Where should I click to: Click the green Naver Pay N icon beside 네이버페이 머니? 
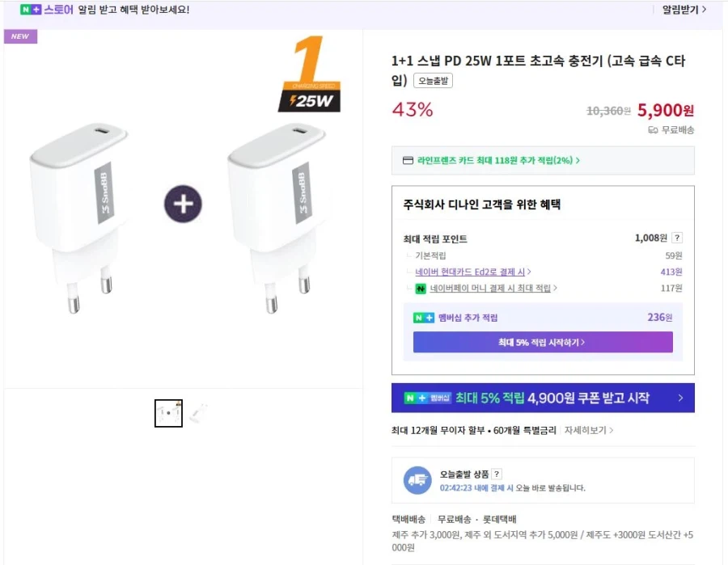[x=421, y=289]
